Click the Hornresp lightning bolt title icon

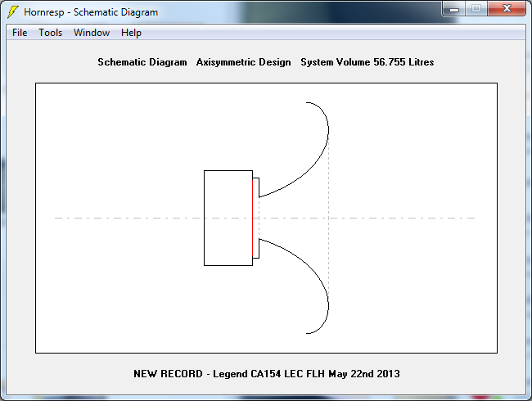point(13,12)
